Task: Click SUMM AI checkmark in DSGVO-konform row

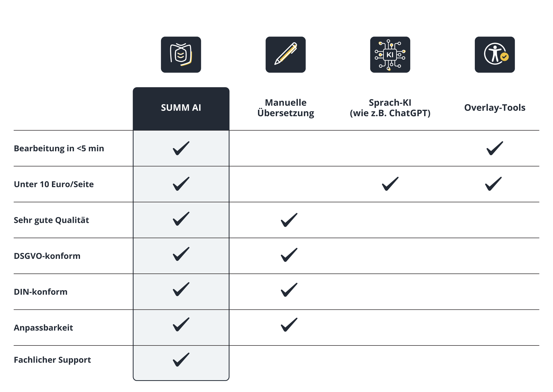Action: (181, 254)
